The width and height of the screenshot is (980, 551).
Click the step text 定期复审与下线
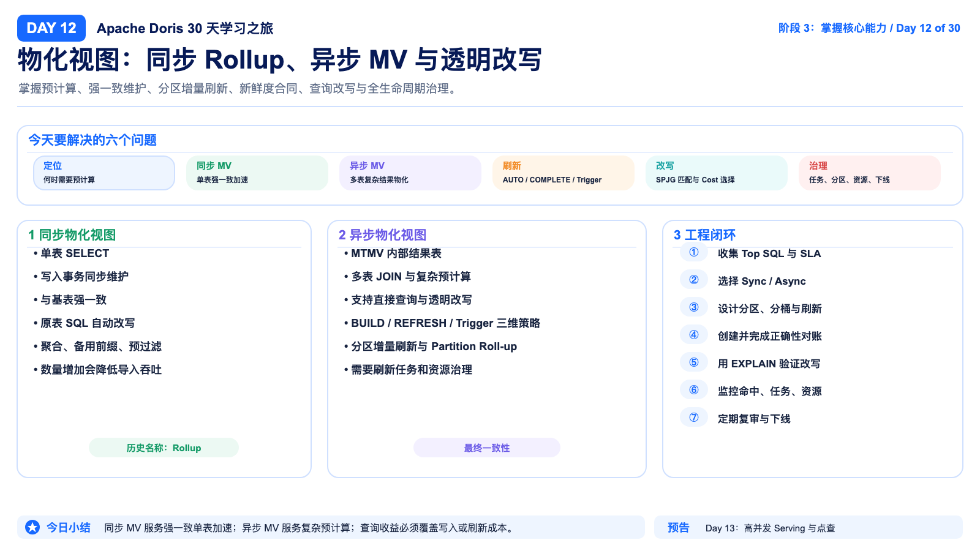tap(754, 419)
